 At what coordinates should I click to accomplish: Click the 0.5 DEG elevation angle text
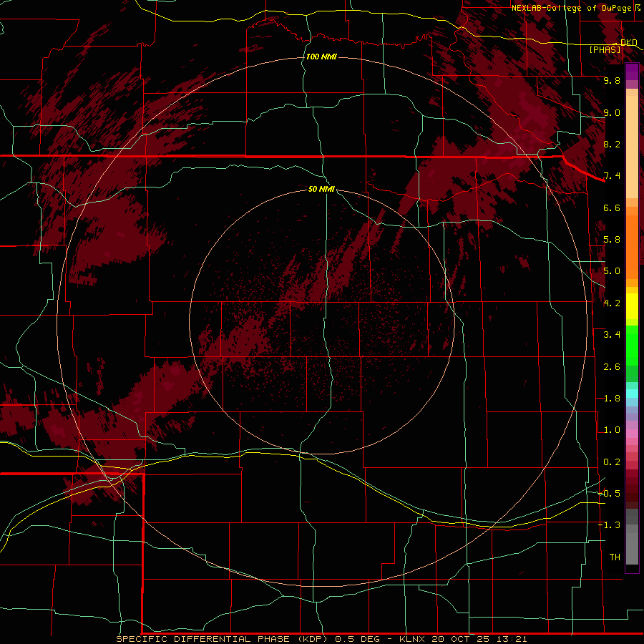[357, 639]
